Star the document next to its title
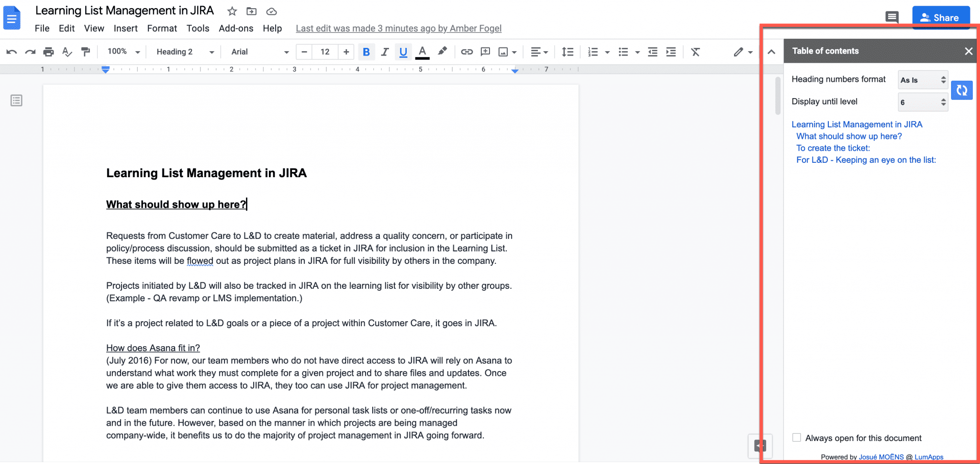980x464 pixels. coord(232,11)
